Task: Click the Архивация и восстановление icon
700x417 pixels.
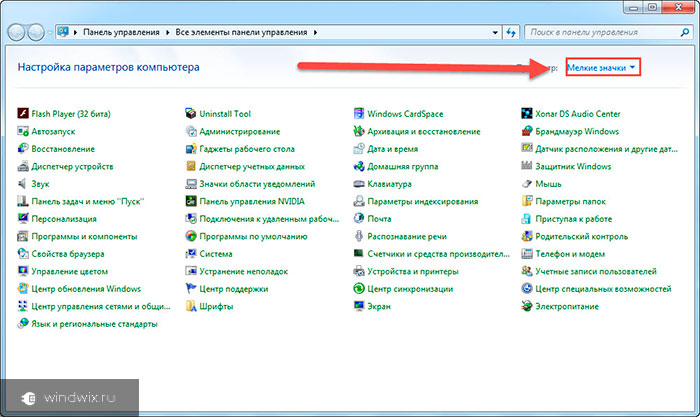Action: tap(359, 131)
